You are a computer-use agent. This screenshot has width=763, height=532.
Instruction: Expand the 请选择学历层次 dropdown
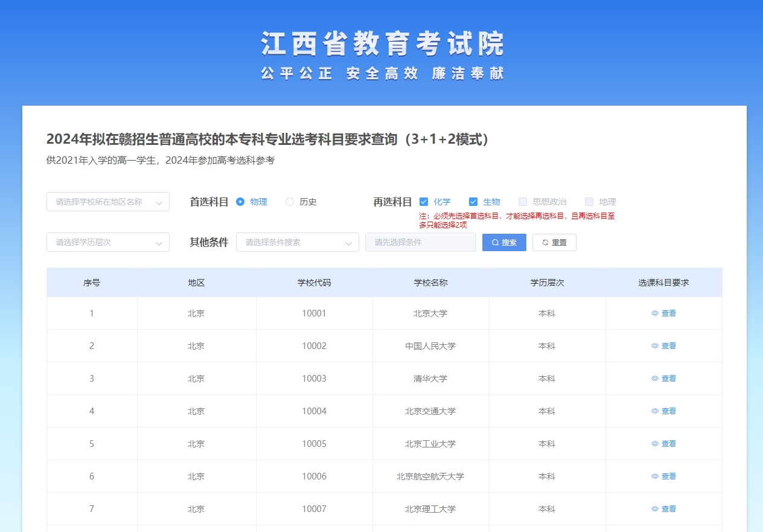tap(107, 242)
